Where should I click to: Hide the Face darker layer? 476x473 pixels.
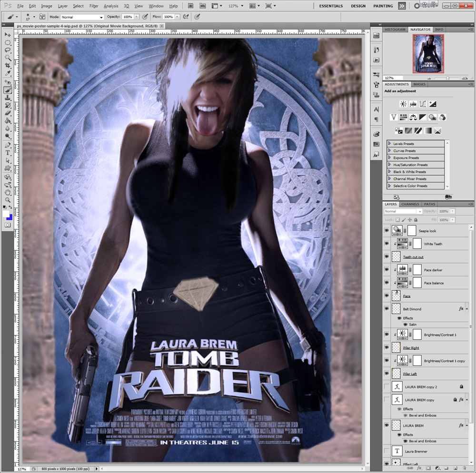click(387, 270)
